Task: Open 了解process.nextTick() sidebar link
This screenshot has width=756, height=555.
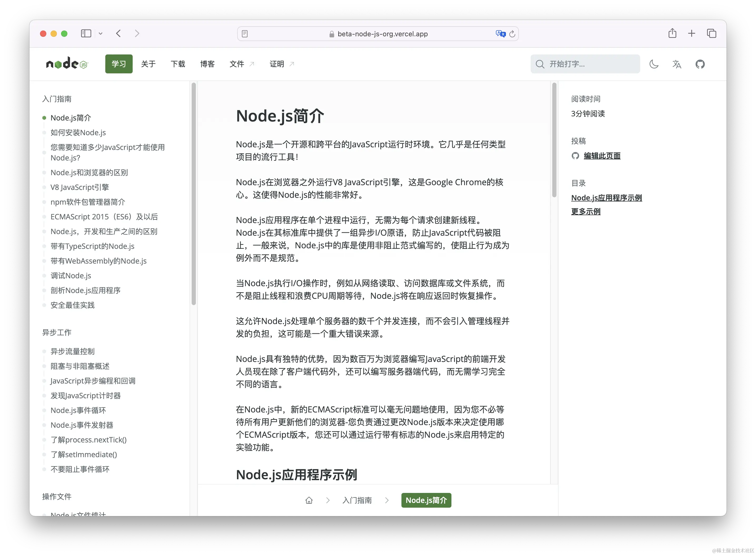Action: pyautogui.click(x=88, y=440)
